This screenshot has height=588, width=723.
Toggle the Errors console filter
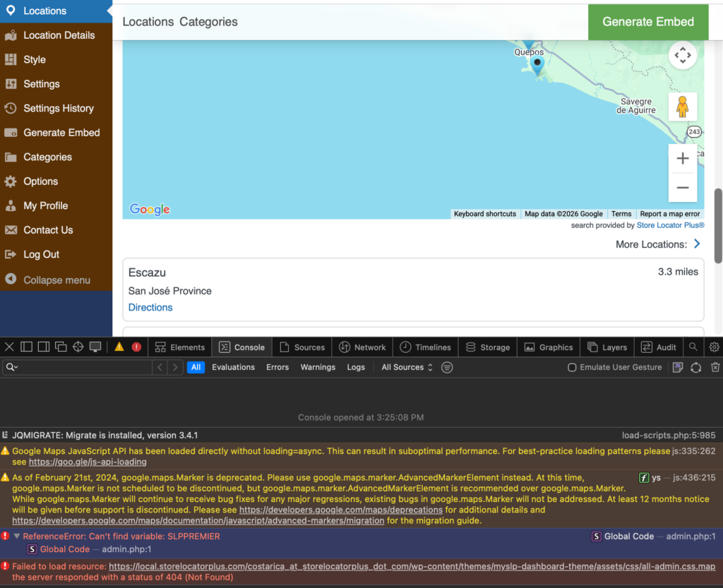point(277,367)
